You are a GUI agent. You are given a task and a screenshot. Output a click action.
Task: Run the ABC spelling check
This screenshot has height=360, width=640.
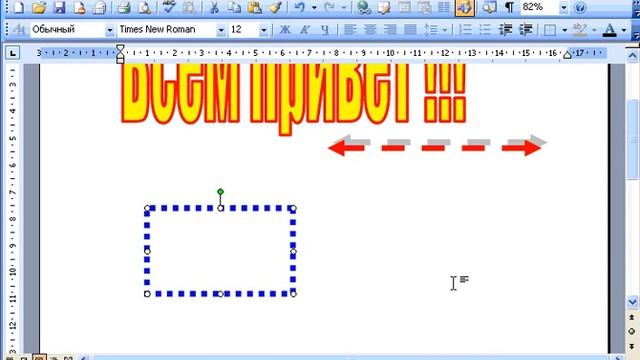(169, 7)
